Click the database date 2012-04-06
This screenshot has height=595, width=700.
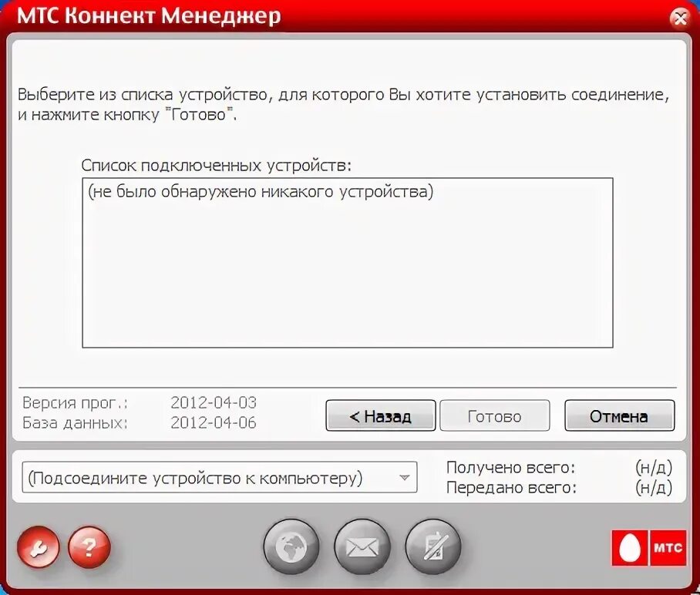coord(214,422)
